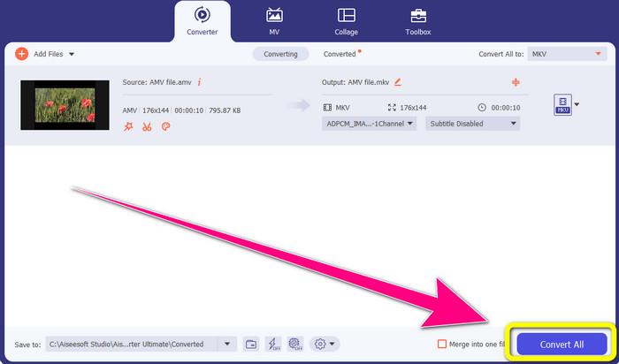Expand the Subtitle Disabled dropdown
Screen dimensions: 619x364
(472, 124)
